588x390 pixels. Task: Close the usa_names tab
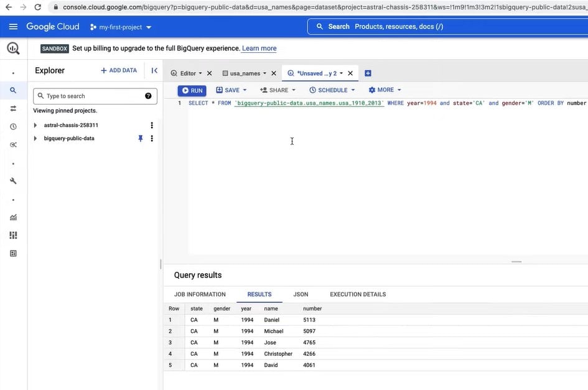[x=274, y=73]
